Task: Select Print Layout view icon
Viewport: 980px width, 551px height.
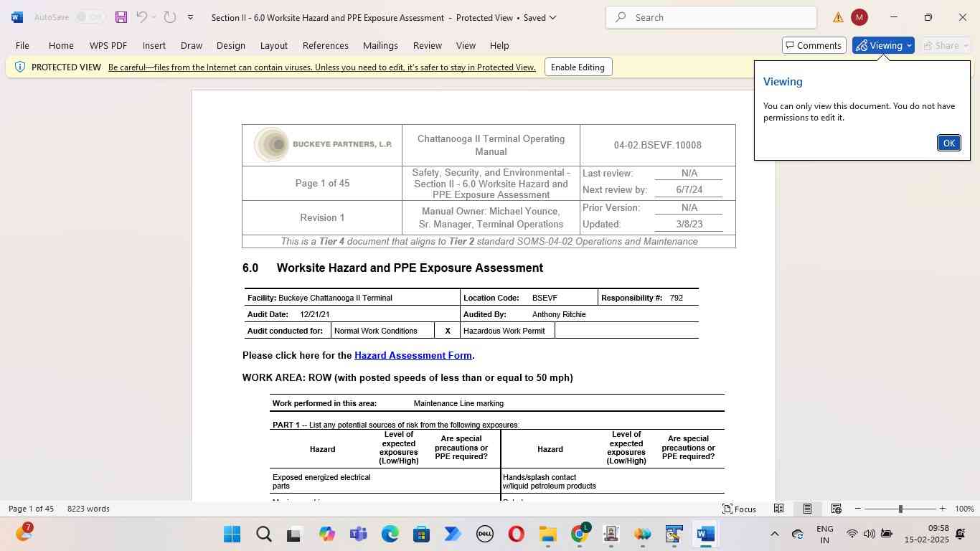Action: [x=807, y=509]
